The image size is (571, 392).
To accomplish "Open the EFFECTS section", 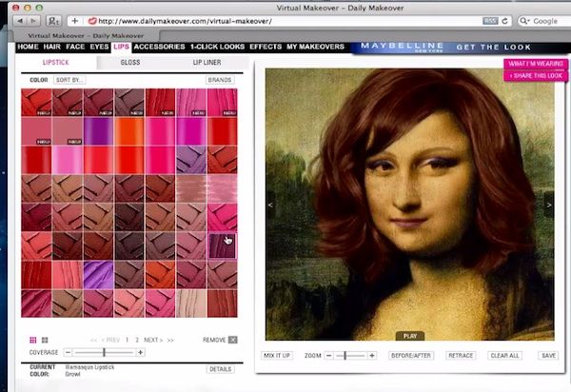I will coord(266,47).
